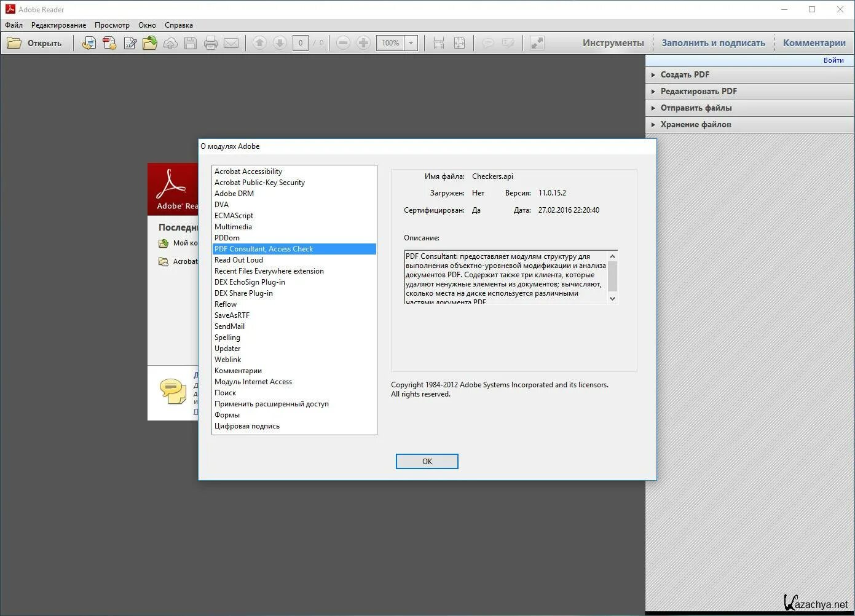Image resolution: width=855 pixels, height=616 pixels.
Task: Click the zoom out minus icon
Action: [344, 43]
